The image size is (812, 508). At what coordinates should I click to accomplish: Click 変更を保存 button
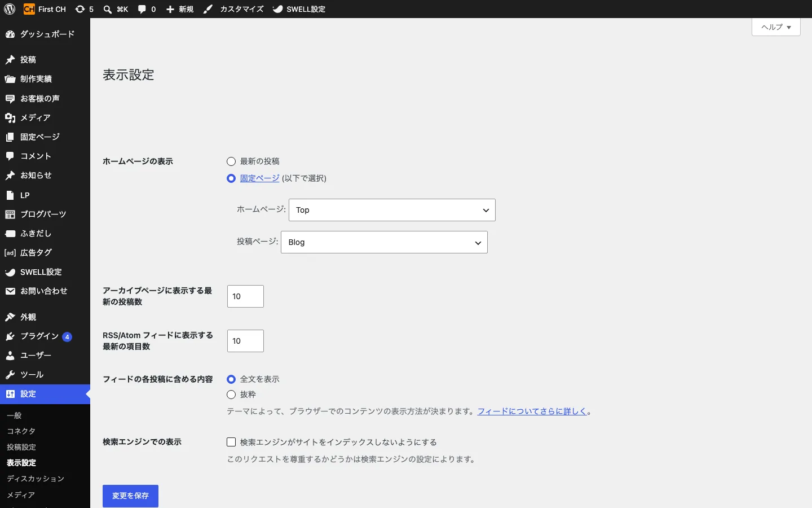pyautogui.click(x=130, y=496)
